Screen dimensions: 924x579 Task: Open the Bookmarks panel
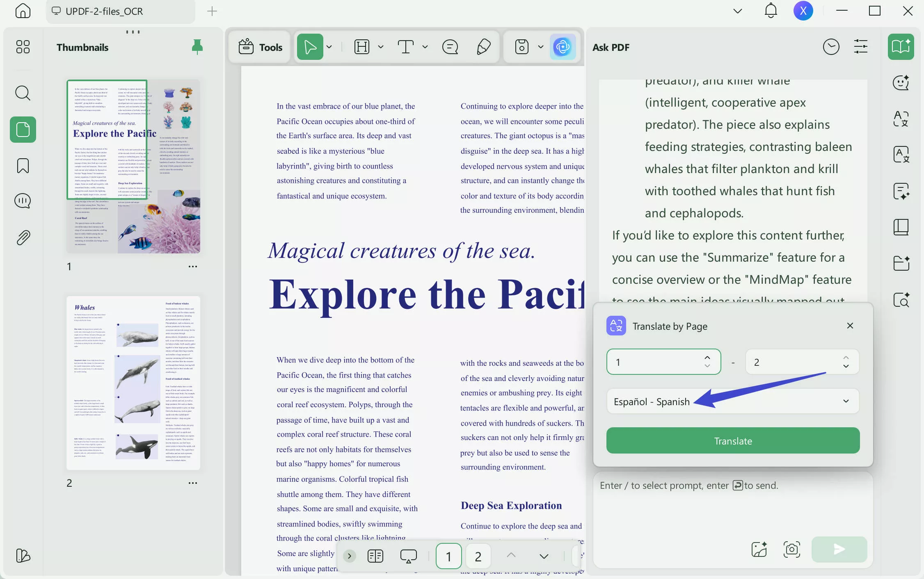coord(23,166)
